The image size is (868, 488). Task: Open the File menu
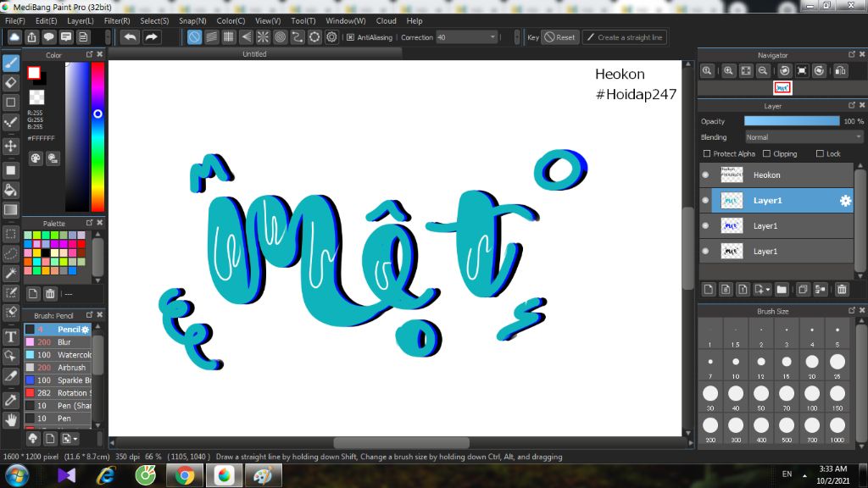15,21
